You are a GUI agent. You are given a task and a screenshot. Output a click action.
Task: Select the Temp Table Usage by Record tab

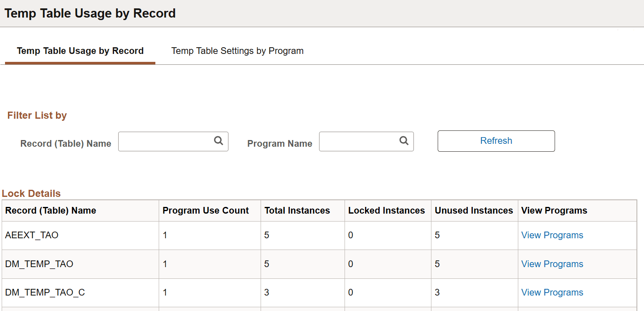tap(80, 51)
